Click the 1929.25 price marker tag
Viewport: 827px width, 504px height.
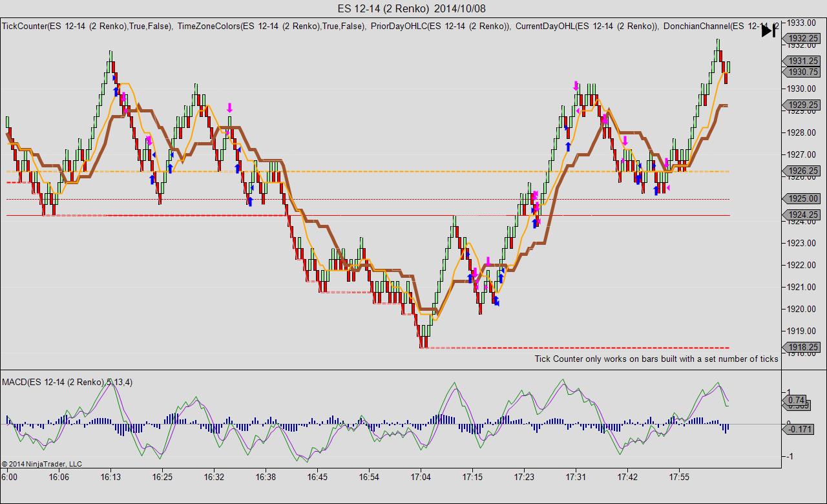[803, 105]
